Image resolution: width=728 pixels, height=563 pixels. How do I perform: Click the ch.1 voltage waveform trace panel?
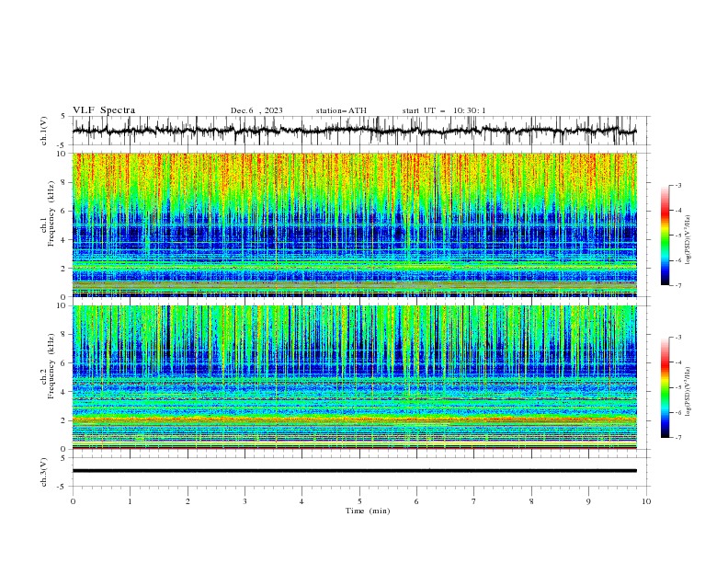pos(355,131)
